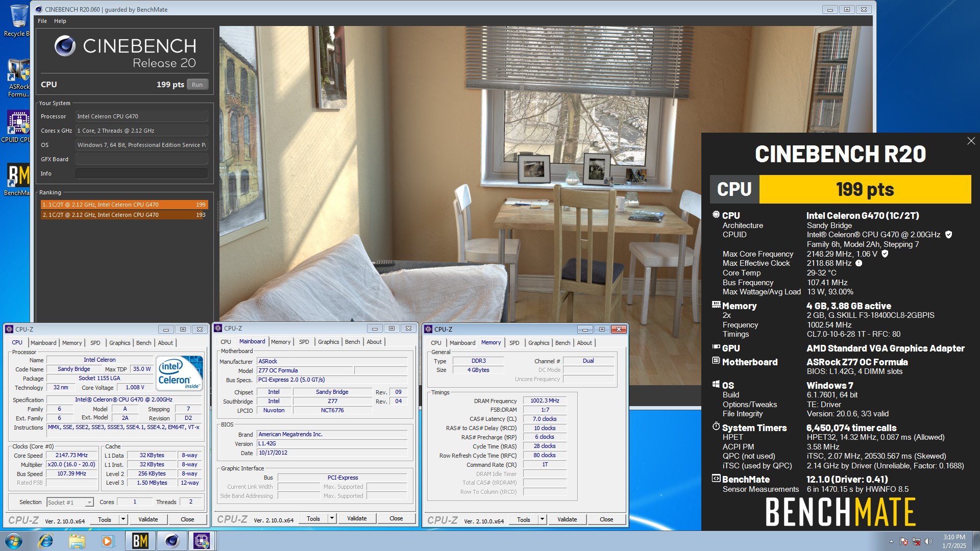Viewport: 980px width, 551px height.
Task: Switch to CPU-Z in the taskbar
Action: [202, 541]
